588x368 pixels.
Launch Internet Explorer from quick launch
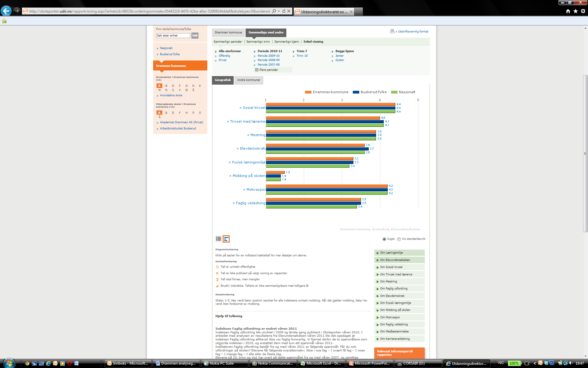pyautogui.click(x=48, y=363)
